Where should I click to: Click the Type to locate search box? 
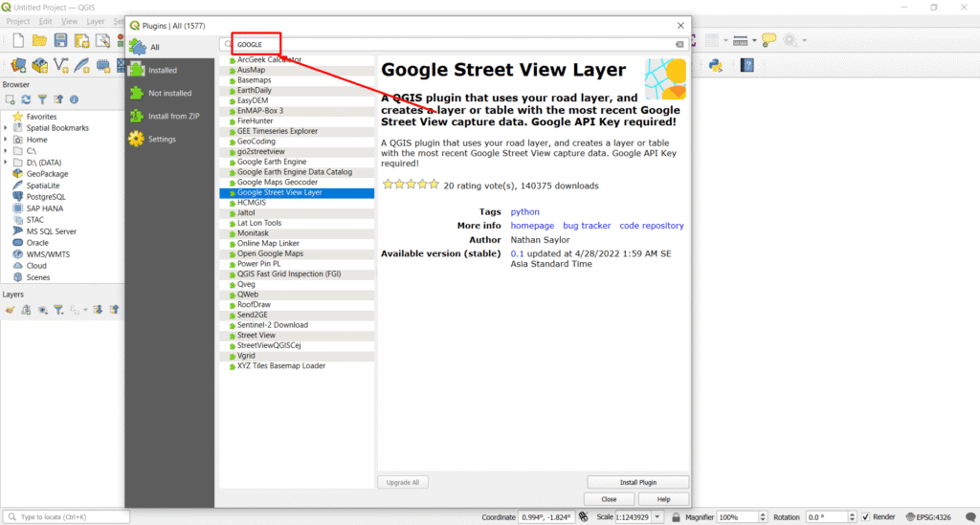click(x=67, y=517)
